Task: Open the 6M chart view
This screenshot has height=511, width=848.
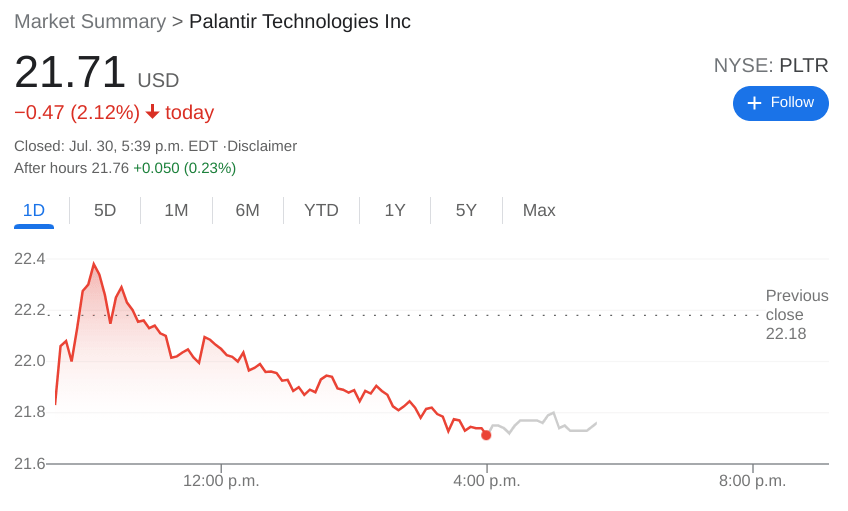Action: pos(247,210)
